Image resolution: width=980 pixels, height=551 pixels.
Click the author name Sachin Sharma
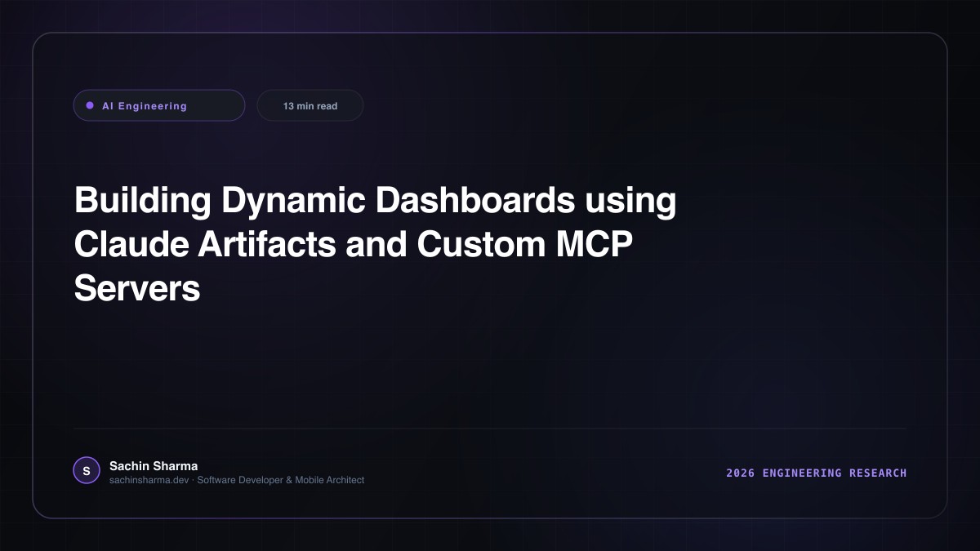pyautogui.click(x=154, y=466)
